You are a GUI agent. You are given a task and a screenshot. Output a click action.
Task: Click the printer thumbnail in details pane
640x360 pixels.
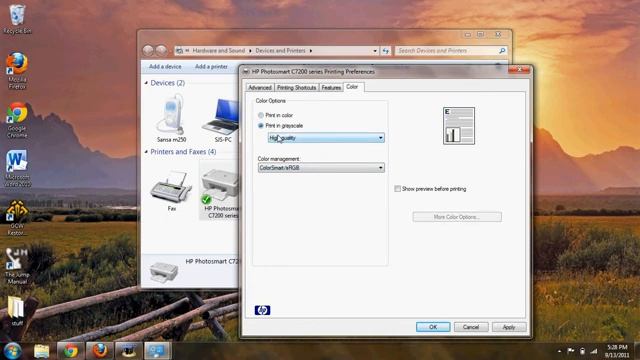click(x=164, y=272)
